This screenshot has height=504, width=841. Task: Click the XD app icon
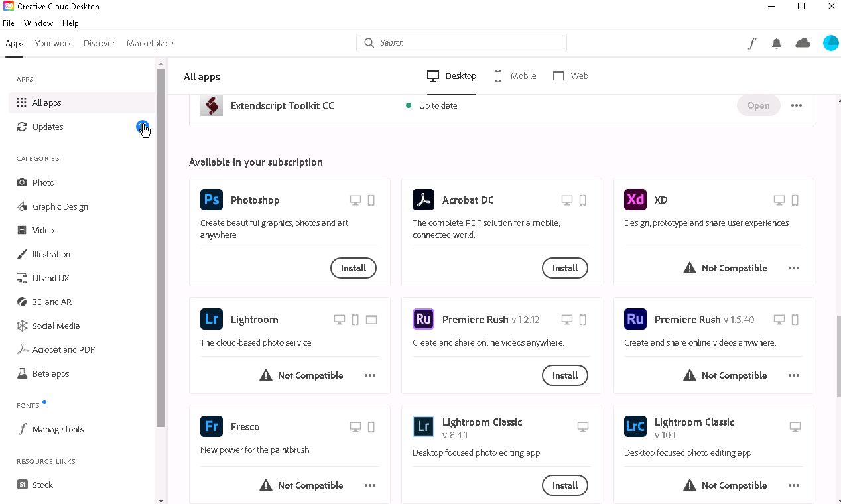click(635, 200)
